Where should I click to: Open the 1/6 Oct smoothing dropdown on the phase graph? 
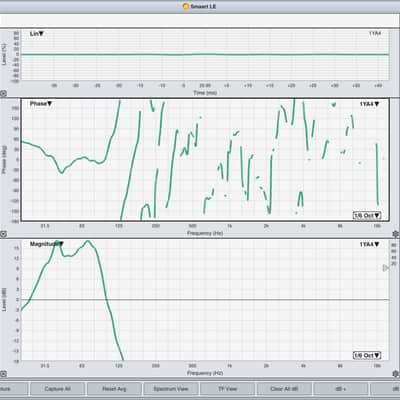(367, 215)
